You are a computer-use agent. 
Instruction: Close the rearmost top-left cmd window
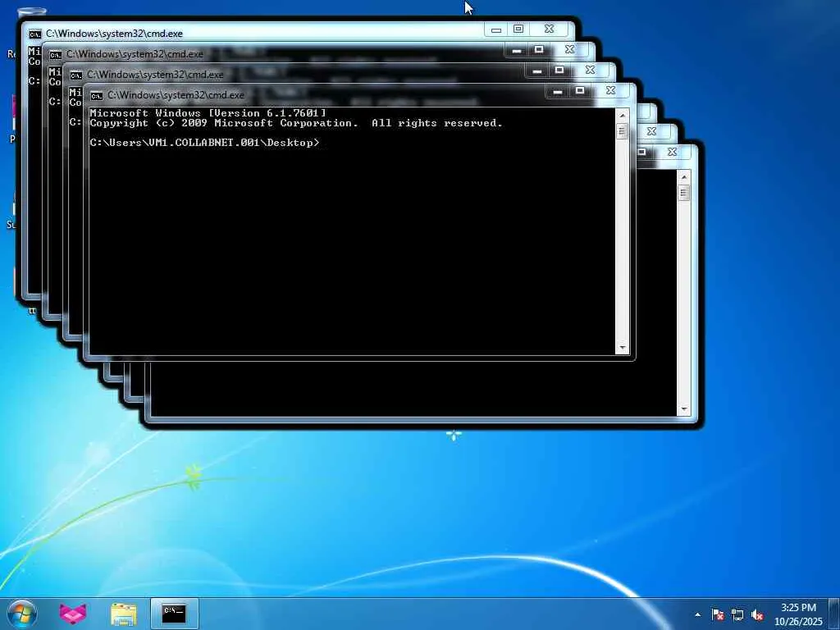[x=549, y=30]
